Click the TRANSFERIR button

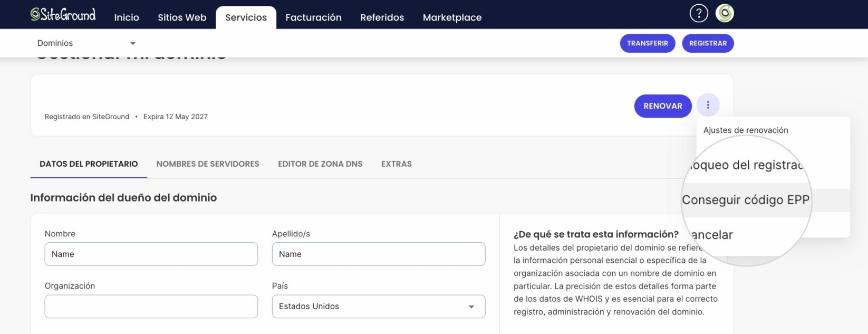(648, 43)
